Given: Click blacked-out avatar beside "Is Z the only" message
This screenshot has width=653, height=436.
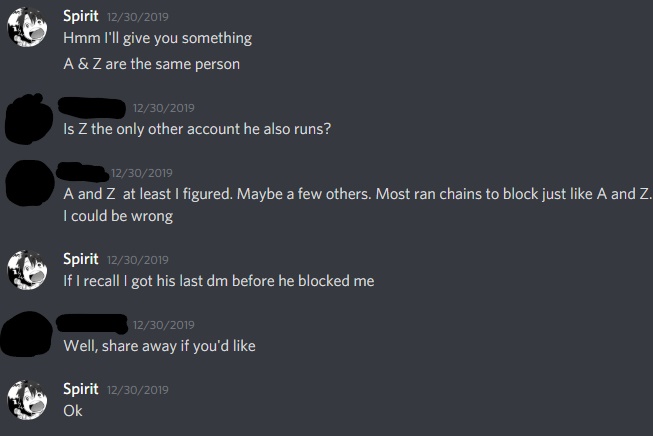Looking at the screenshot, I should [x=28, y=119].
